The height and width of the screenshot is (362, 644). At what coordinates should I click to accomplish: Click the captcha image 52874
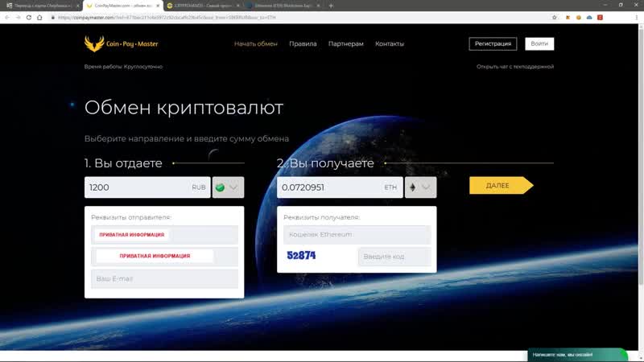click(301, 256)
